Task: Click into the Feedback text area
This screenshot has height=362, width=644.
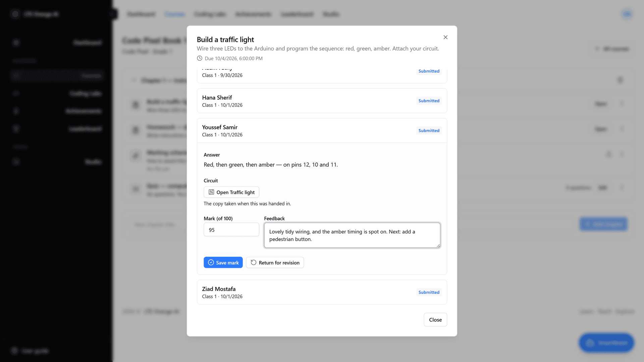Action: (352, 235)
